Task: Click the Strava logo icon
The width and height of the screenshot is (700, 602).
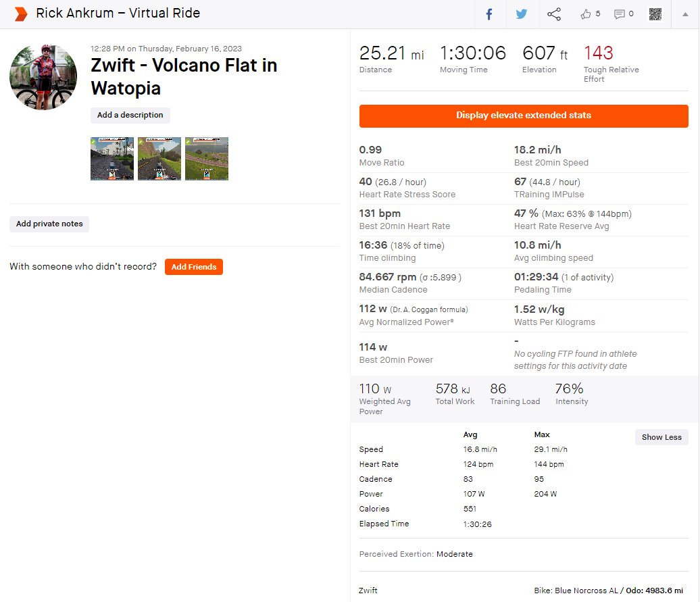Action: (x=21, y=14)
